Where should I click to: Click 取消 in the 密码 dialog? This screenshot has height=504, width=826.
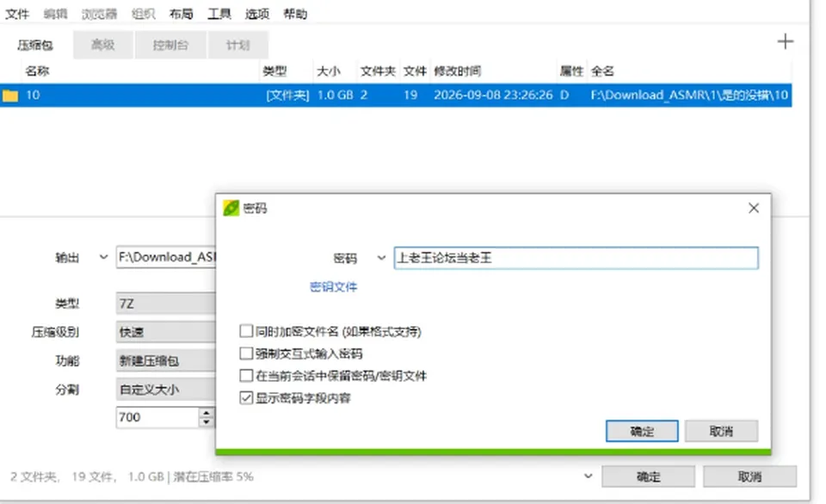(x=721, y=431)
